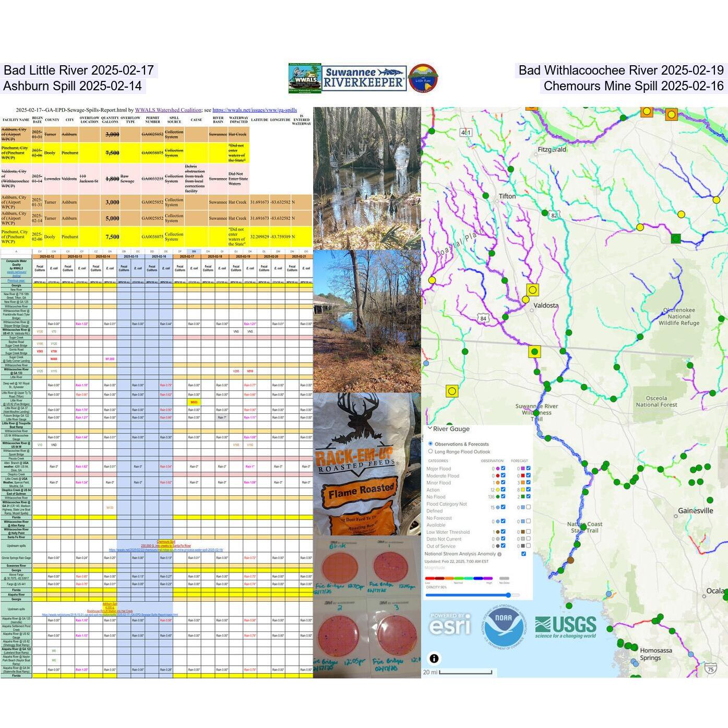728x728 pixels.
Task: Click the brown low-water gauge dot on the map
Action: 570,560
